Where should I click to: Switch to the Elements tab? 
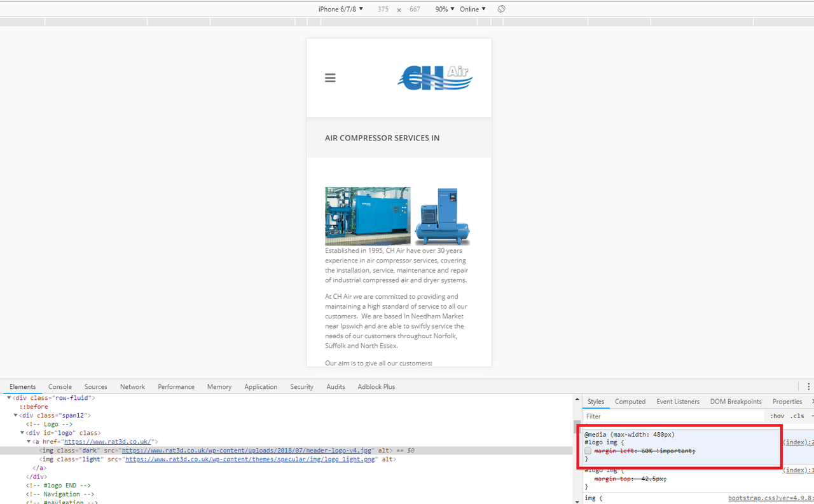pyautogui.click(x=23, y=386)
